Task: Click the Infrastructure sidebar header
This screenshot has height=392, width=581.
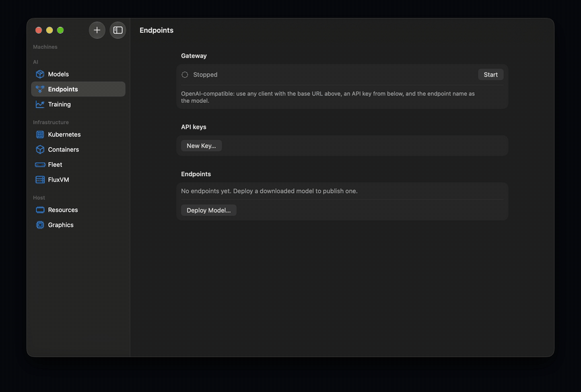Action: [x=51, y=122]
